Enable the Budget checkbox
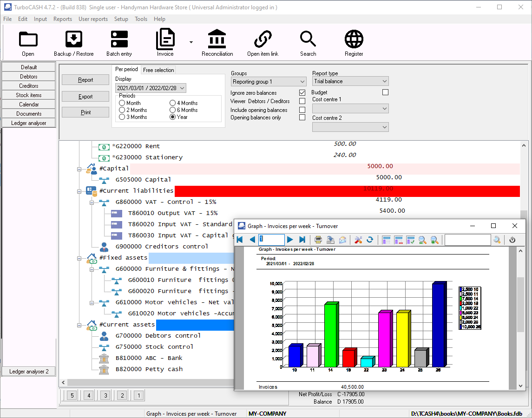This screenshot has width=532, height=418. click(x=385, y=92)
